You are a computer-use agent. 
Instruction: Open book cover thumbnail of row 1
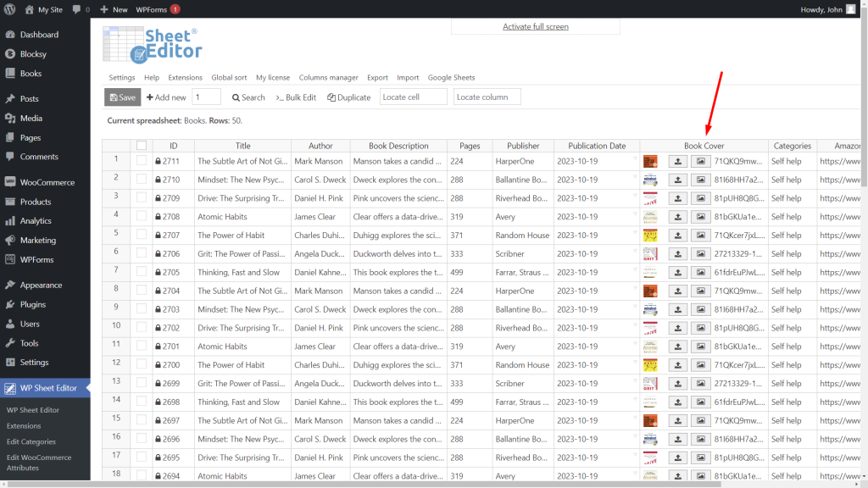pos(650,162)
